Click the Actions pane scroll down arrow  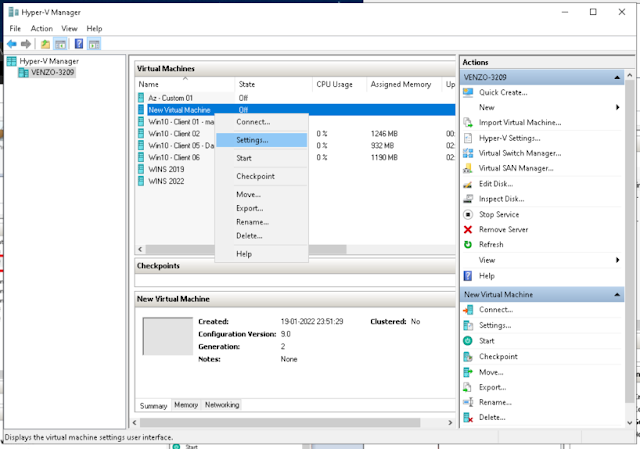[x=629, y=422]
